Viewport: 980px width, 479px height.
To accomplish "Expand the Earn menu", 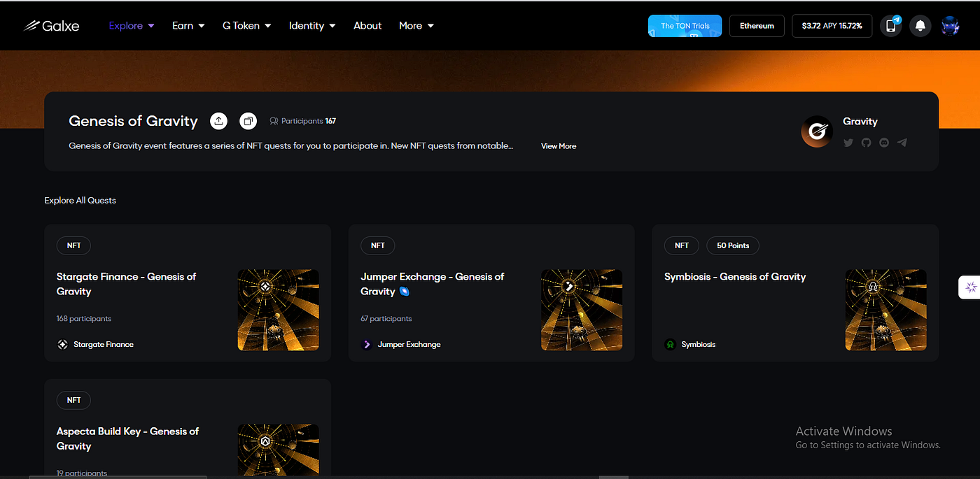I will (x=188, y=26).
